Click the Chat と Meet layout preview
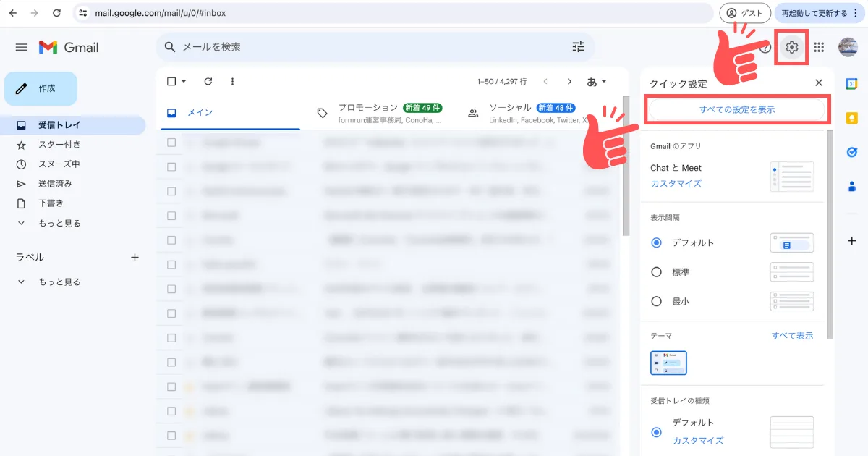Image resolution: width=868 pixels, height=456 pixels. point(792,177)
